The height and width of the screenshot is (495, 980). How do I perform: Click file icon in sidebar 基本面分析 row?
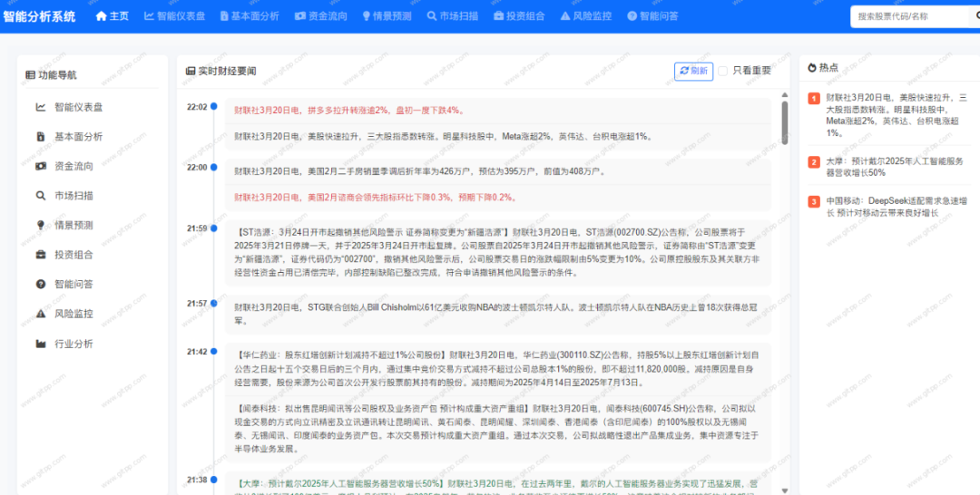coord(41,137)
